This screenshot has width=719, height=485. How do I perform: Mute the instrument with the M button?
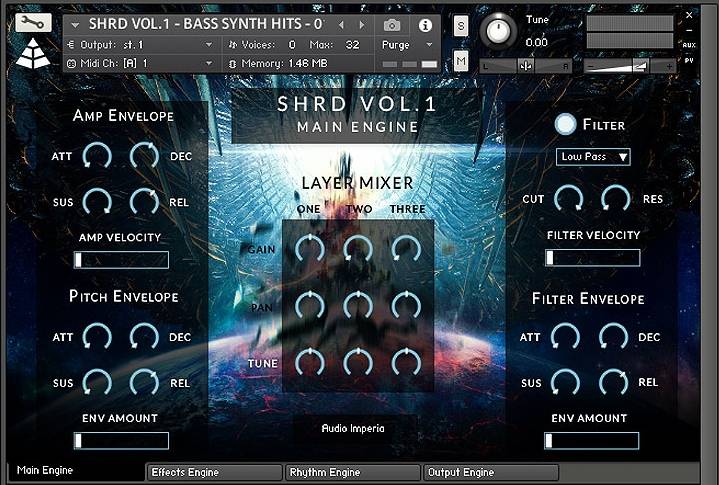pos(460,62)
